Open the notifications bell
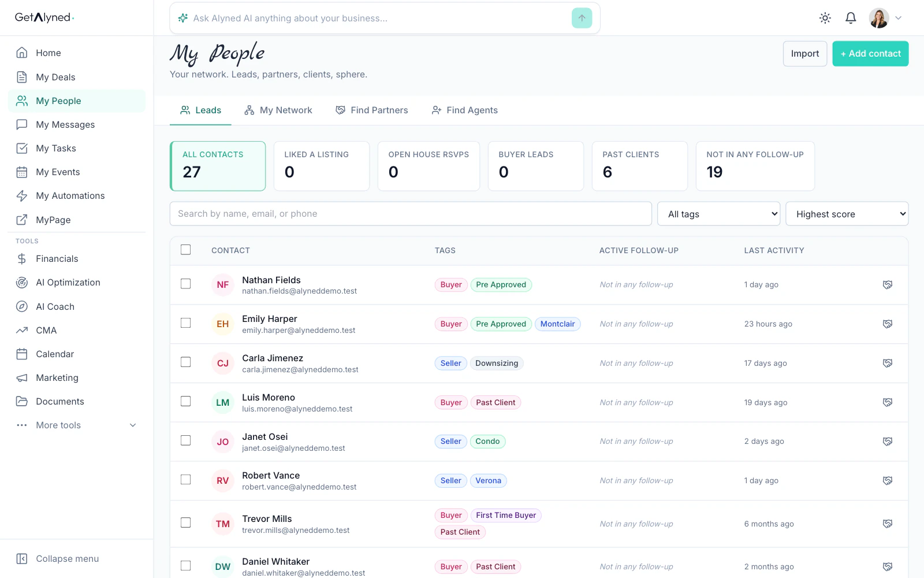The image size is (924, 578). (x=851, y=18)
